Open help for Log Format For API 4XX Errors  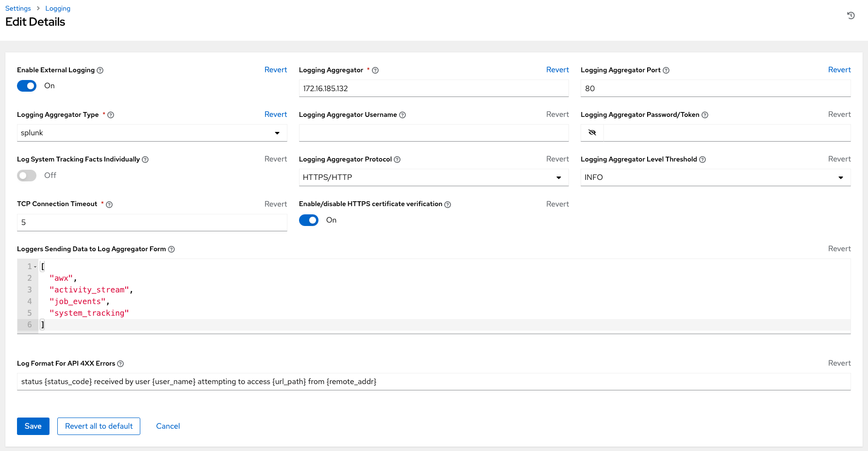click(x=121, y=363)
